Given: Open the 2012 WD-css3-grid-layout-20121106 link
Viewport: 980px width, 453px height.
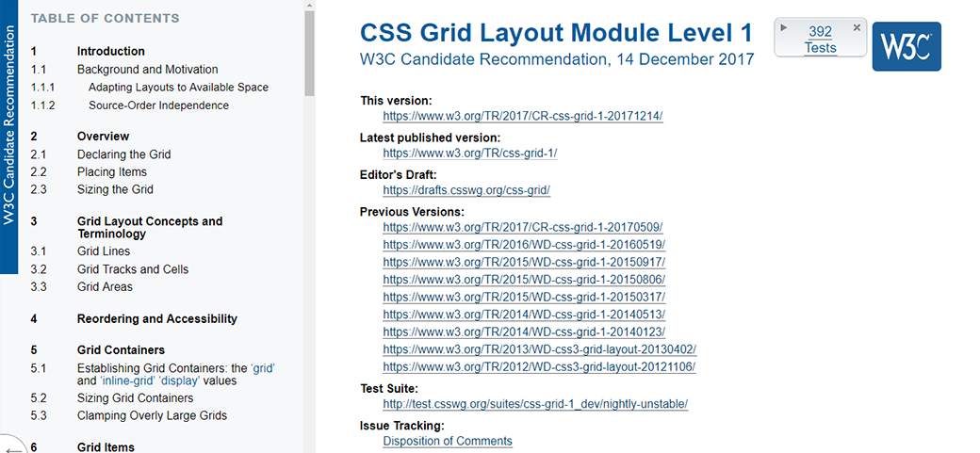Looking at the screenshot, I should (539, 367).
